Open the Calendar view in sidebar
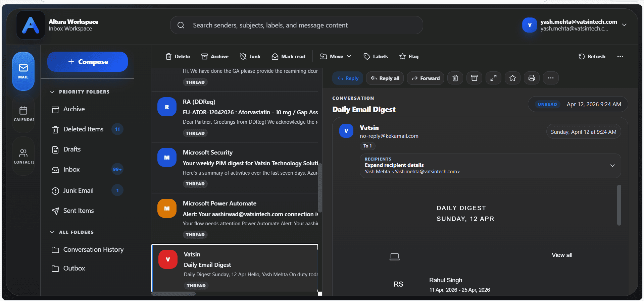Image resolution: width=644 pixels, height=301 pixels. (23, 114)
